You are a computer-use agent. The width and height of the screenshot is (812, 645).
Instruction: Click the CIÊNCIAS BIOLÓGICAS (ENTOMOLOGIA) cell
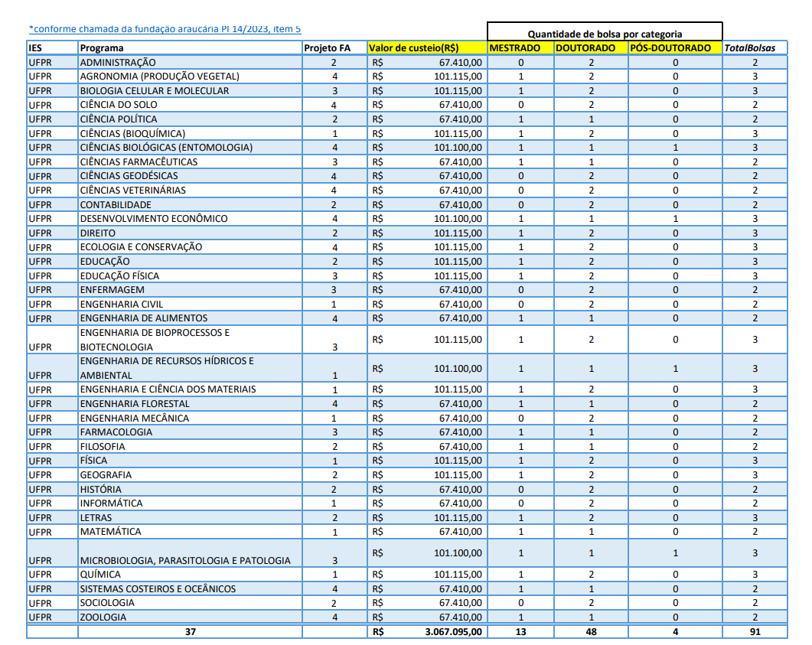[190, 148]
